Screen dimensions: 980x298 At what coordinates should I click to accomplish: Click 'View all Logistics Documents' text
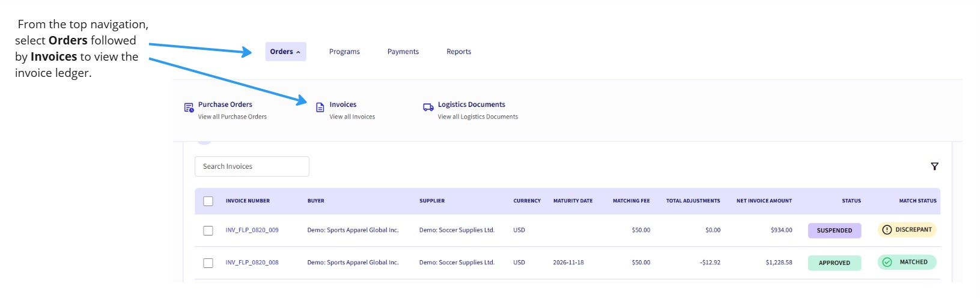(x=478, y=117)
